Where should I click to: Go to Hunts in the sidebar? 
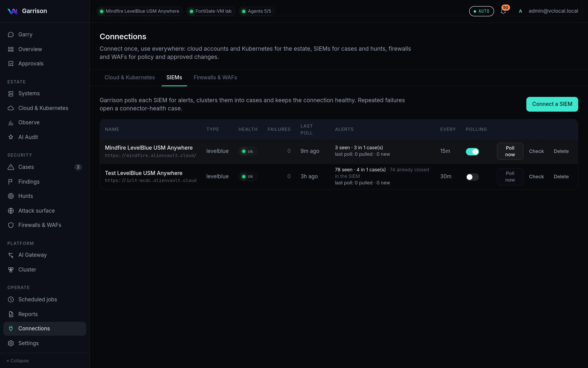click(45, 196)
